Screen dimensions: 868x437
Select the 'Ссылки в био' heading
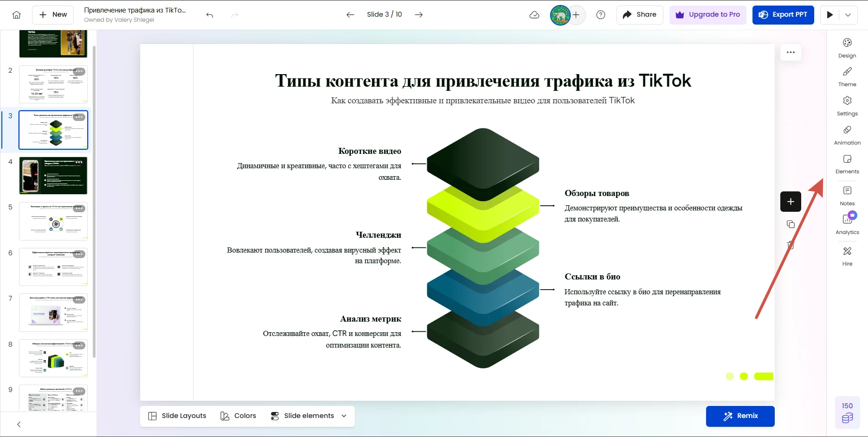click(x=592, y=277)
